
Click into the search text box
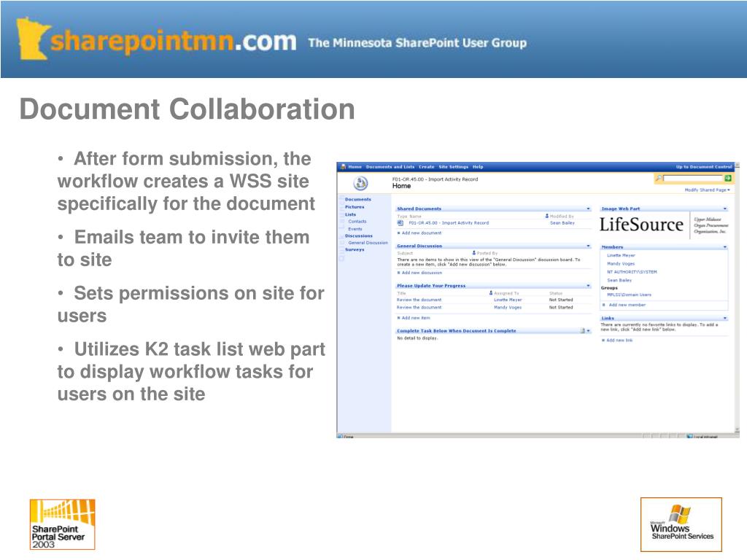693,178
